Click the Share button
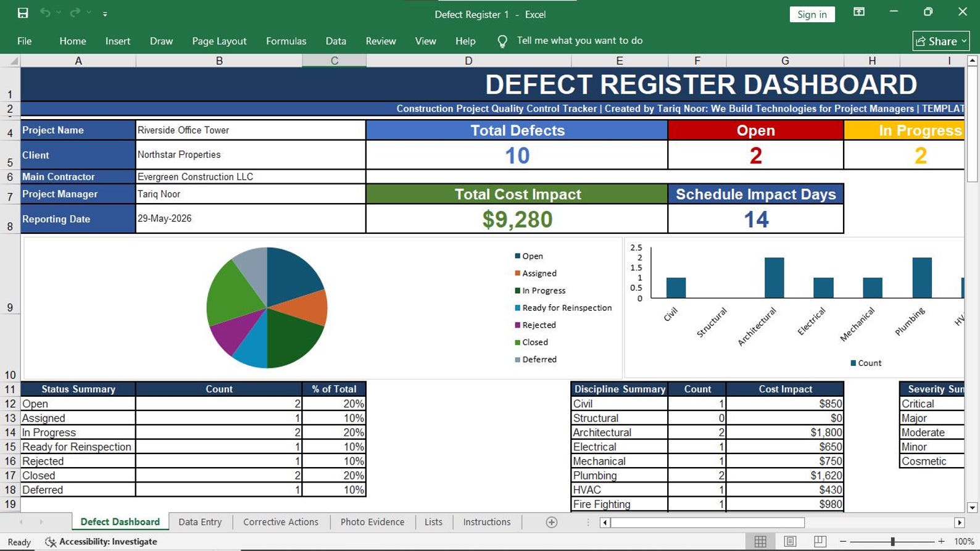 tap(941, 41)
